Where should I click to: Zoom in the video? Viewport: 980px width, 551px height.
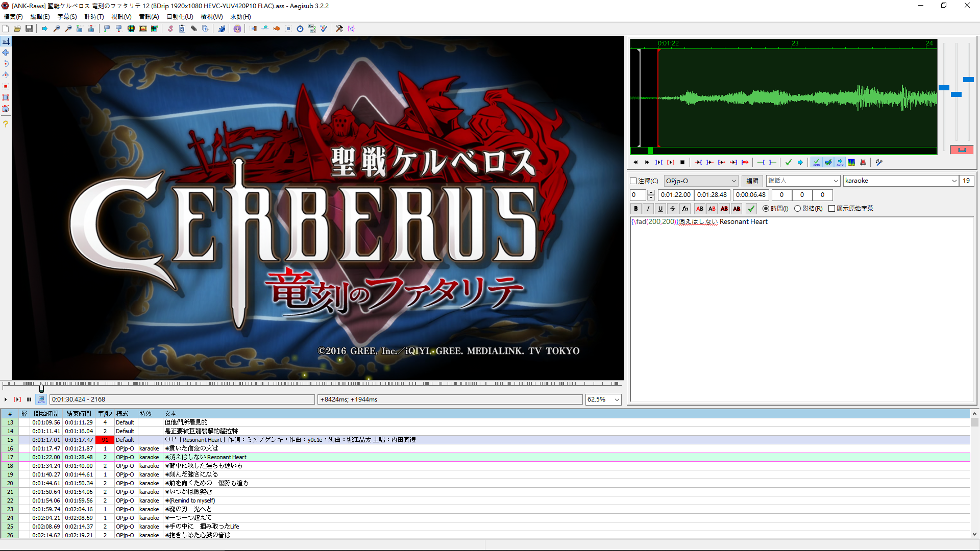click(x=57, y=29)
